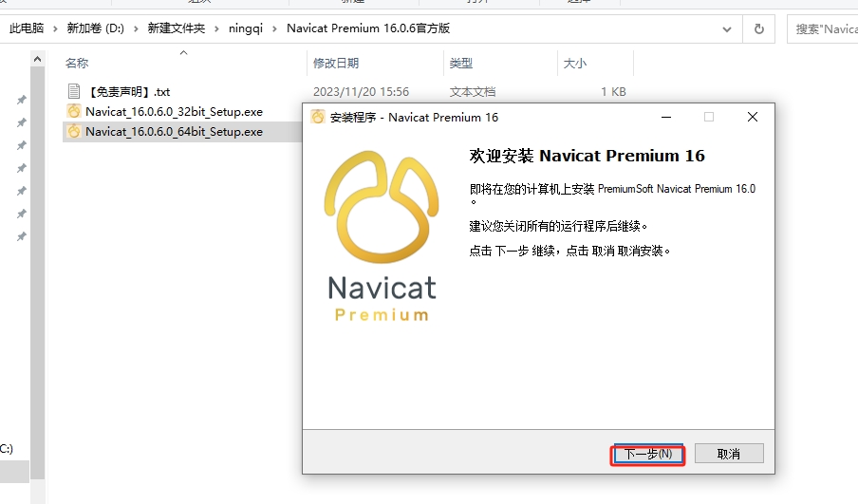
Task: Select Navicat_16.0.6.0_64bit_Setup.exe icon
Action: [x=74, y=131]
